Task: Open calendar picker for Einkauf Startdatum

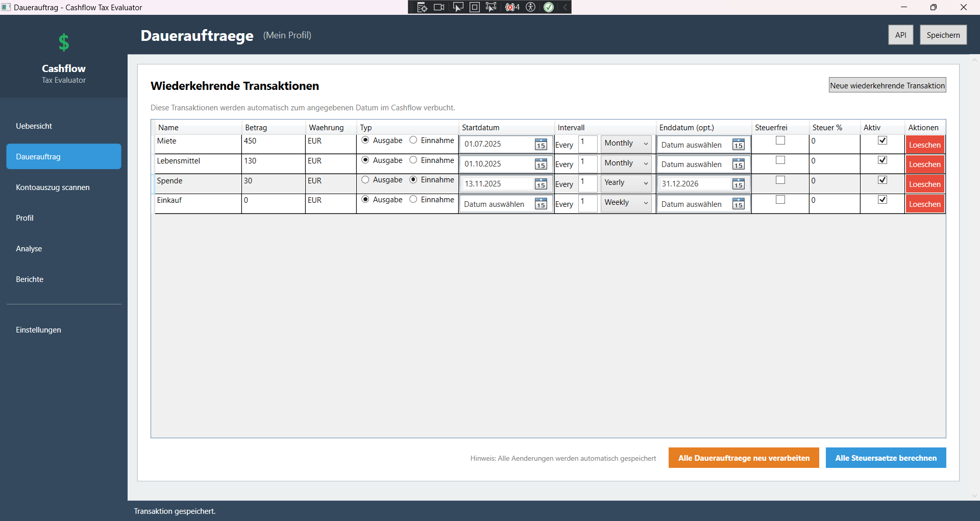Action: 541,204
